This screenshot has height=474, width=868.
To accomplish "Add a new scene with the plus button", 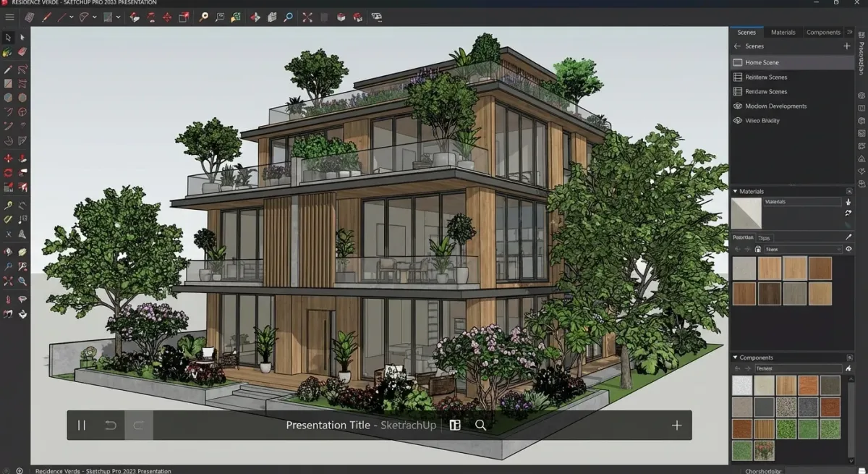I will pos(846,46).
